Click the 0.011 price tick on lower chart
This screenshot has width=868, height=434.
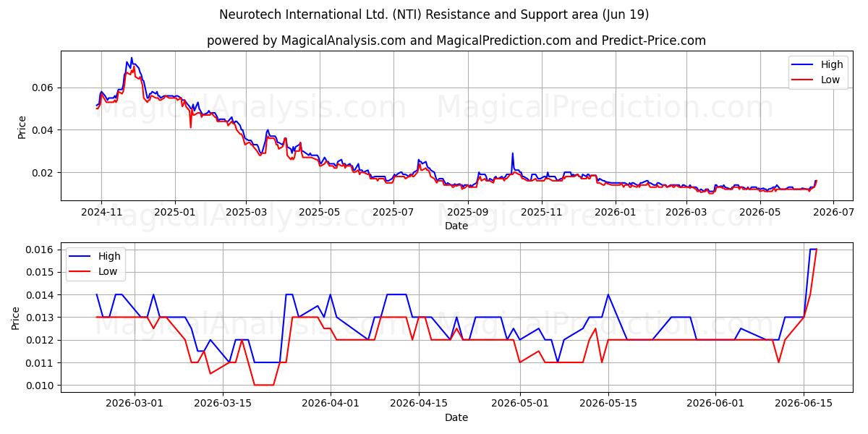point(41,363)
